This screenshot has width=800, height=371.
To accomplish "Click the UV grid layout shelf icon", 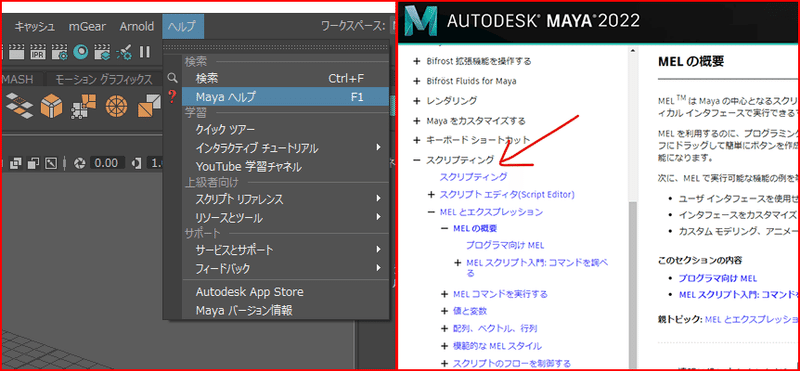I will [x=83, y=106].
